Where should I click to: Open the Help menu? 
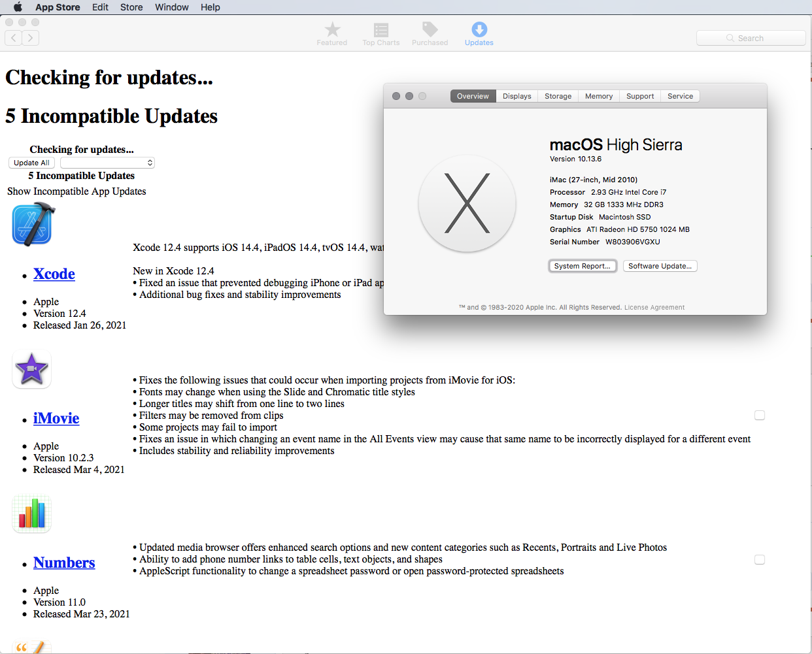coord(211,7)
